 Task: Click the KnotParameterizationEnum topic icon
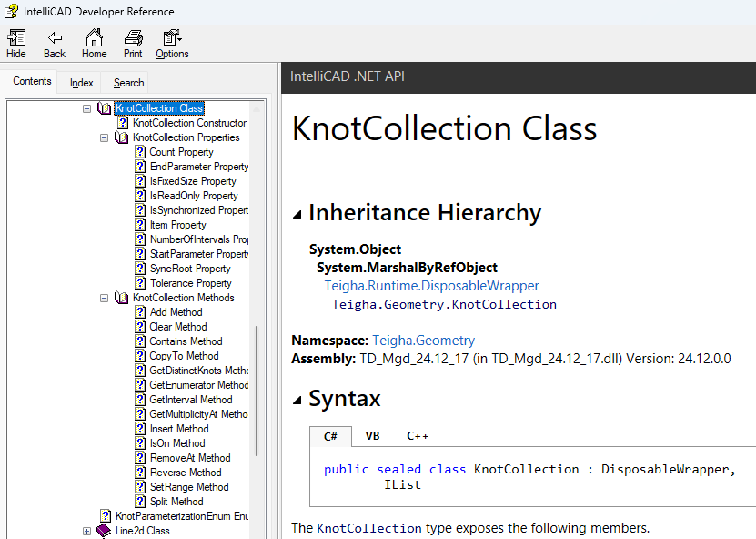[x=106, y=516]
